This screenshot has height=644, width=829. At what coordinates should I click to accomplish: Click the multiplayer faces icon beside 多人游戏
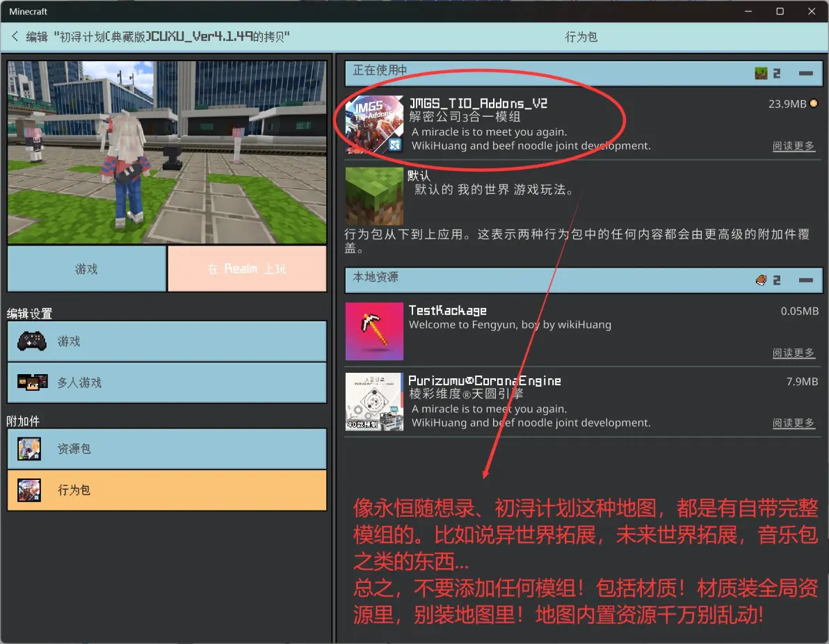(32, 383)
